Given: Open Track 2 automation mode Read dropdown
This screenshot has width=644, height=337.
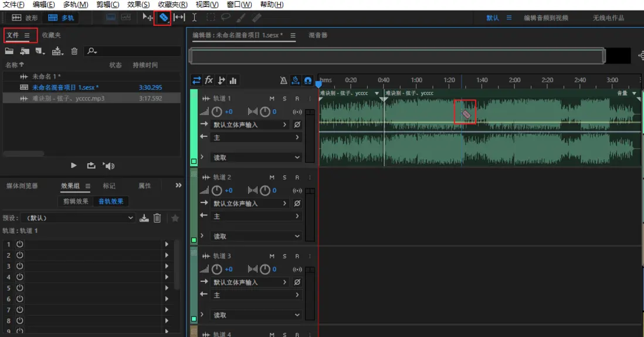Looking at the screenshot, I should tap(256, 236).
